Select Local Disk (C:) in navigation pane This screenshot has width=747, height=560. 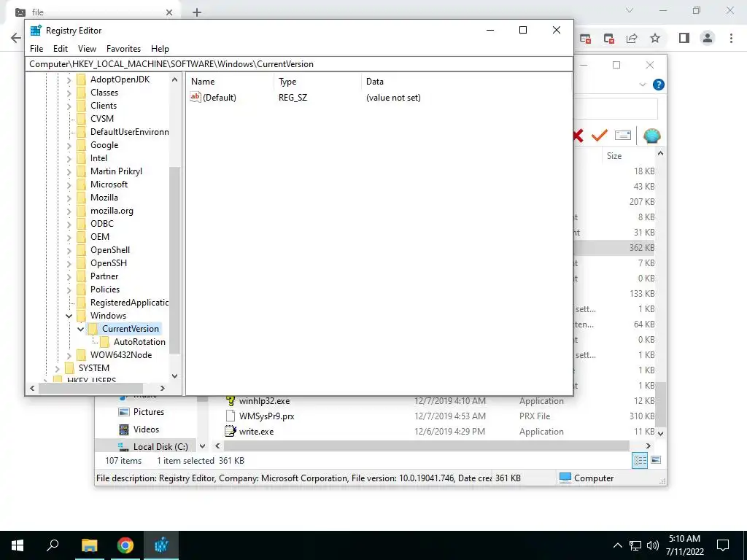coord(160,447)
